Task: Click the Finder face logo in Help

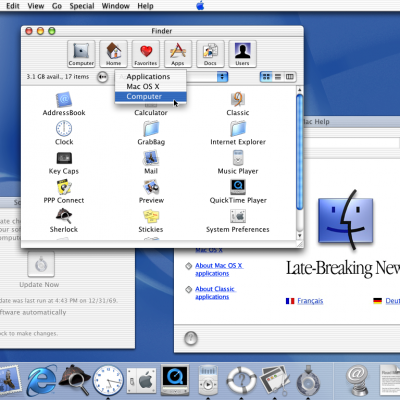Action: (346, 220)
